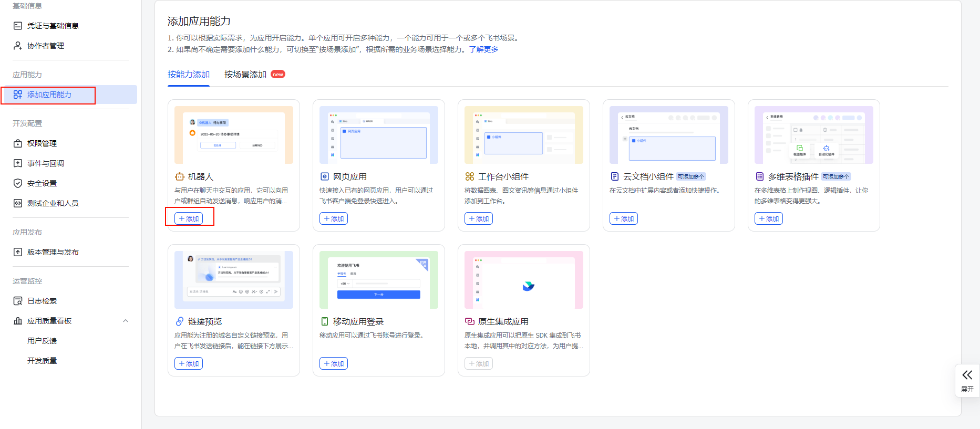Add the 网页应用 capability
This screenshot has height=429, width=980.
tap(334, 218)
